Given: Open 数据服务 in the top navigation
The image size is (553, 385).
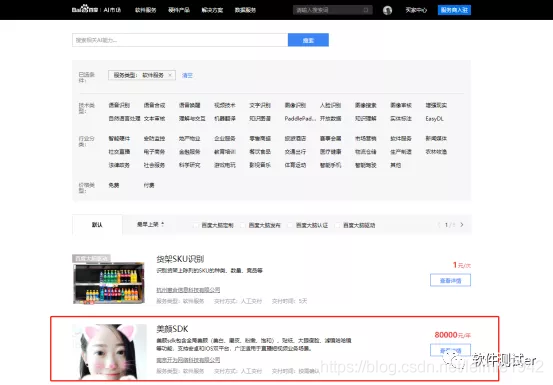Looking at the screenshot, I should click(245, 10).
